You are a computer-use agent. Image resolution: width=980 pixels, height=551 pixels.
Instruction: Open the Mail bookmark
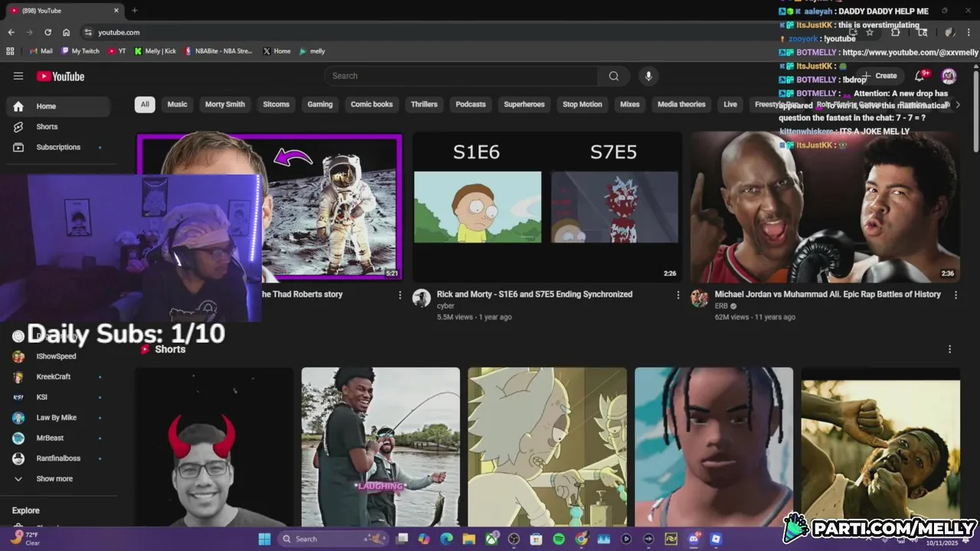41,51
